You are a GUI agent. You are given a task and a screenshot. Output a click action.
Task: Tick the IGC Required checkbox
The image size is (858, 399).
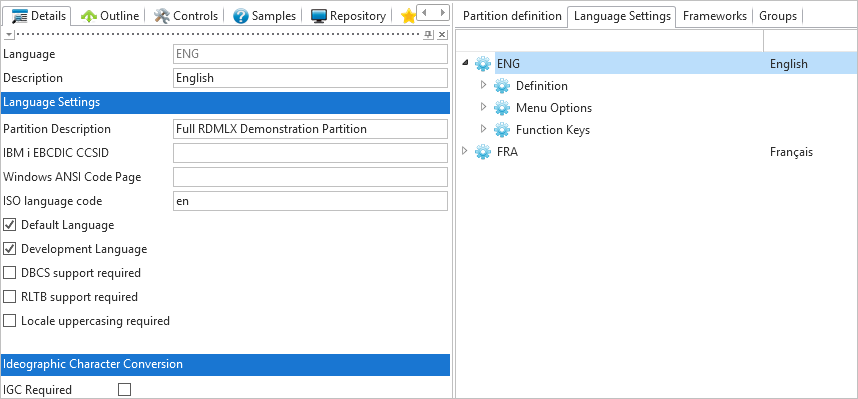point(125,390)
